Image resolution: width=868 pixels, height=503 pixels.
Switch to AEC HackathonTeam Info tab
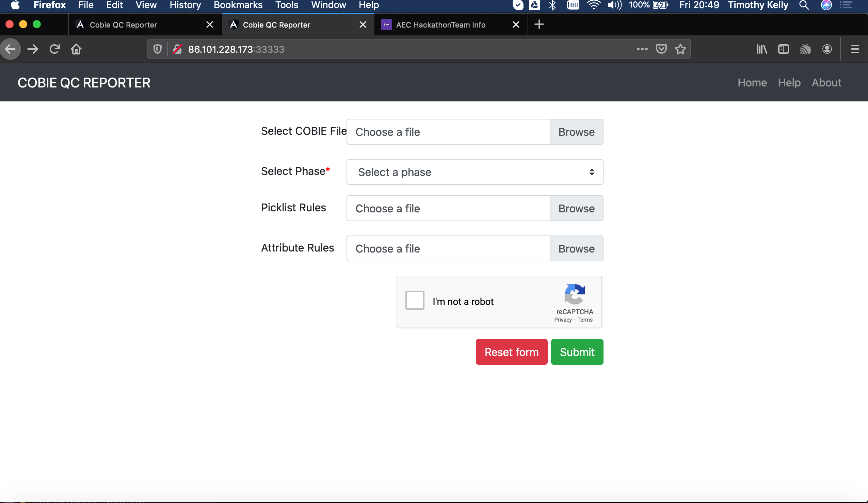point(440,25)
